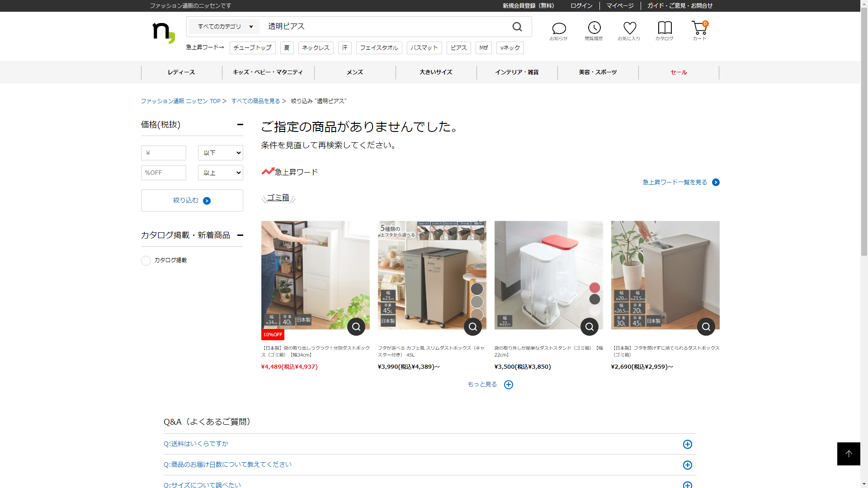Screen dimensions: 868x488
Task: Collapse the 価格(税抜) filter section
Action: click(240, 124)
